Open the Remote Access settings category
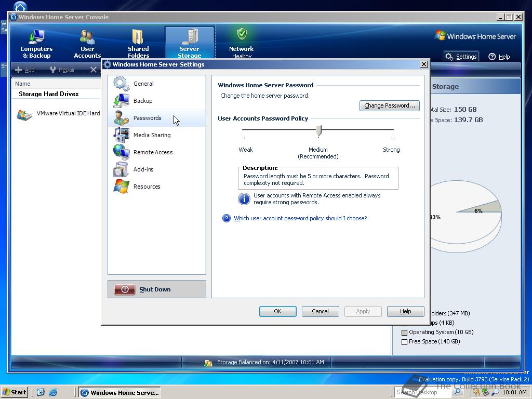This screenshot has height=399, width=532. point(157,152)
